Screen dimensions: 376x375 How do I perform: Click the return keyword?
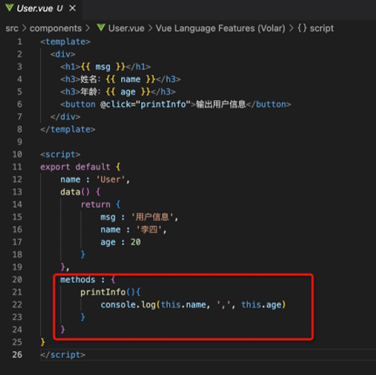pos(95,204)
